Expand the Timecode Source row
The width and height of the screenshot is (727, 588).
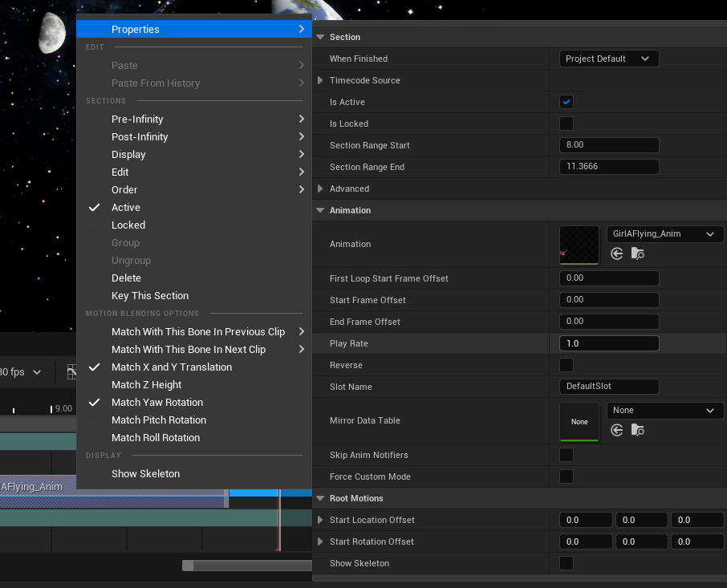[x=321, y=80]
